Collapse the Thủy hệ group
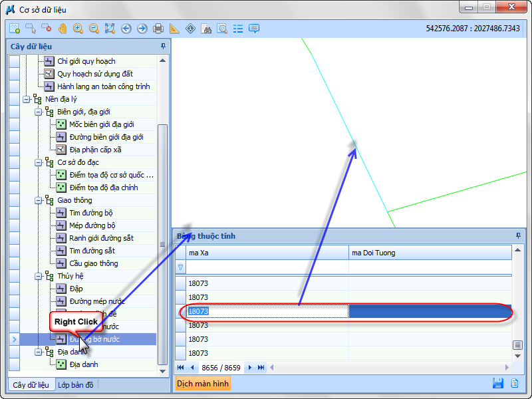532x399 pixels. 39,276
